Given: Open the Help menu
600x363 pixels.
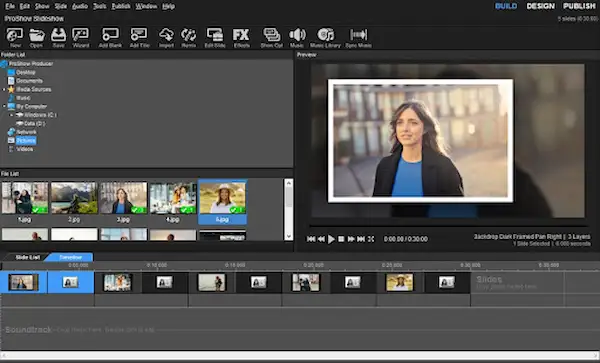Looking at the screenshot, I should [x=168, y=7].
